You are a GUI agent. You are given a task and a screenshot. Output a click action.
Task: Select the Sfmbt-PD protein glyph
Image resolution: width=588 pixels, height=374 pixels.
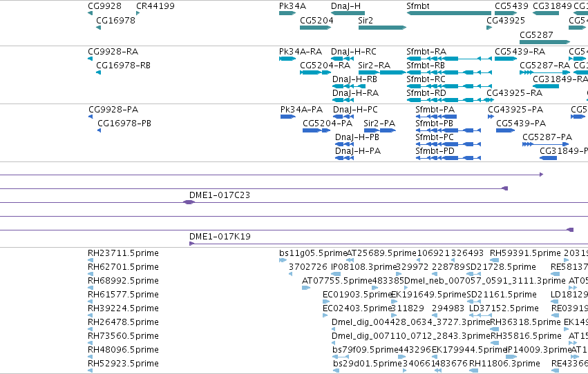point(448,158)
